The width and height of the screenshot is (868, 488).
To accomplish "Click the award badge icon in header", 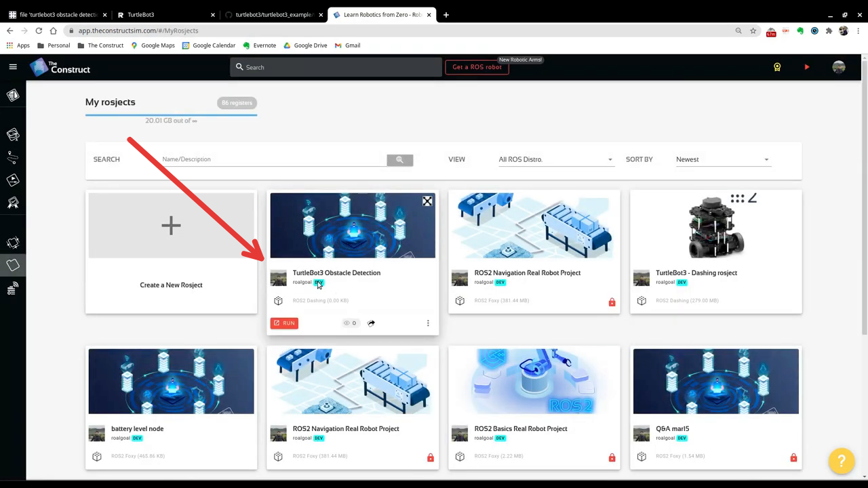I will click(x=777, y=67).
